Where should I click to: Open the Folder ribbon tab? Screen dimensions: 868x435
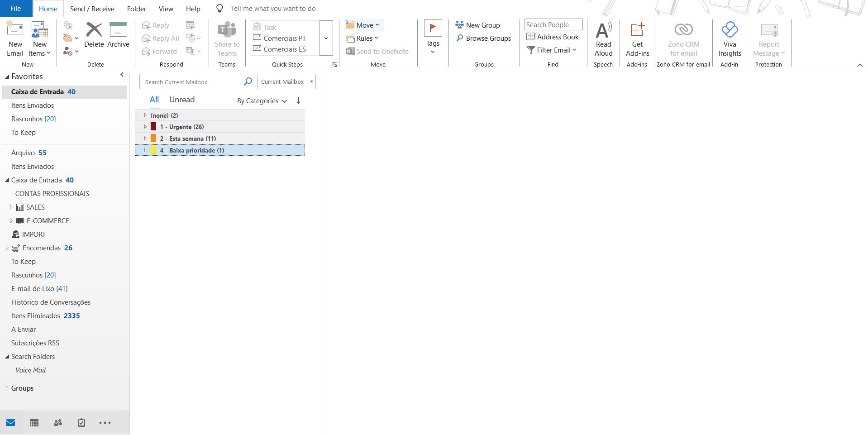137,9
